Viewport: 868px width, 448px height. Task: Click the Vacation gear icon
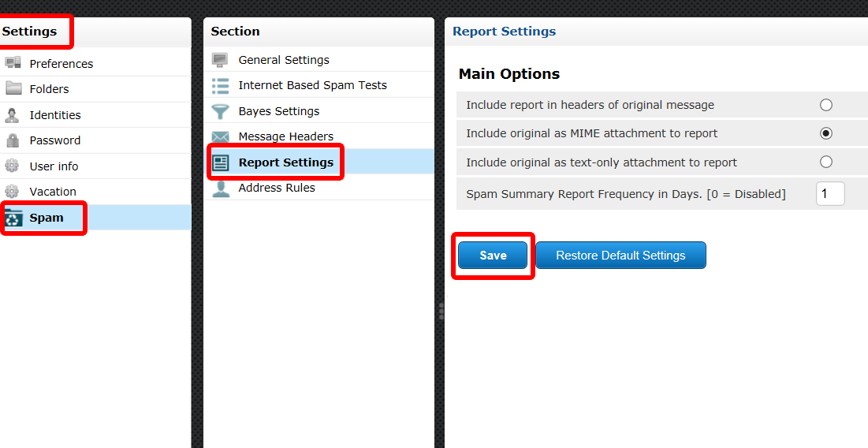tap(12, 192)
